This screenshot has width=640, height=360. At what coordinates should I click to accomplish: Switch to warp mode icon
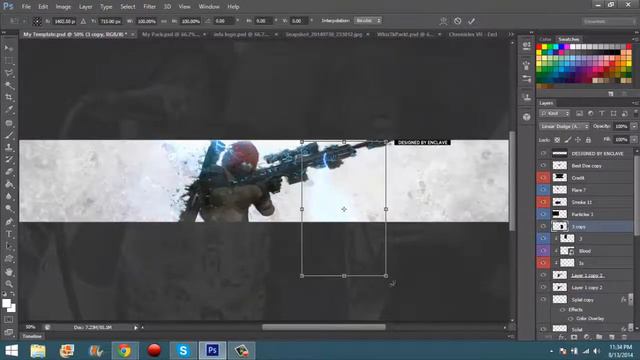(443, 21)
